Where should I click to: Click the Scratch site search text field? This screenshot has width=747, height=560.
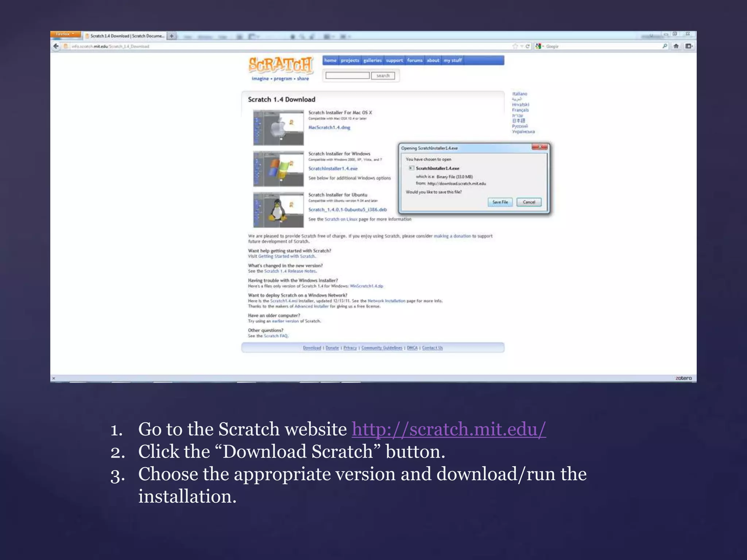[x=347, y=75]
